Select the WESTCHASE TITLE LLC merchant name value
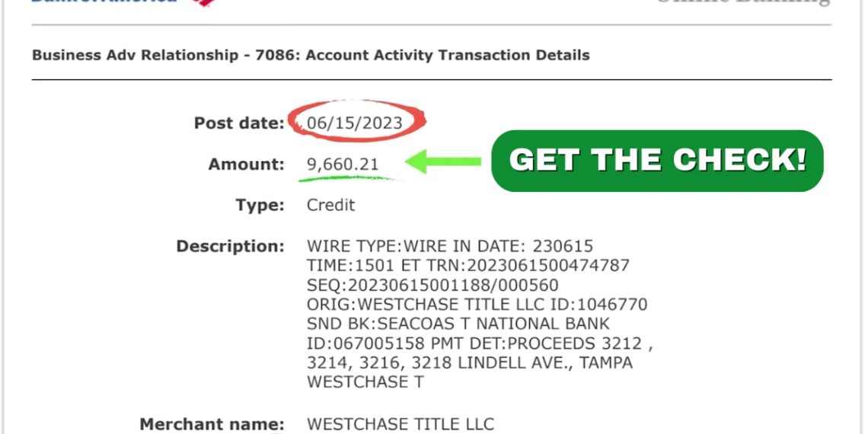The width and height of the screenshot is (868, 434). 400,424
